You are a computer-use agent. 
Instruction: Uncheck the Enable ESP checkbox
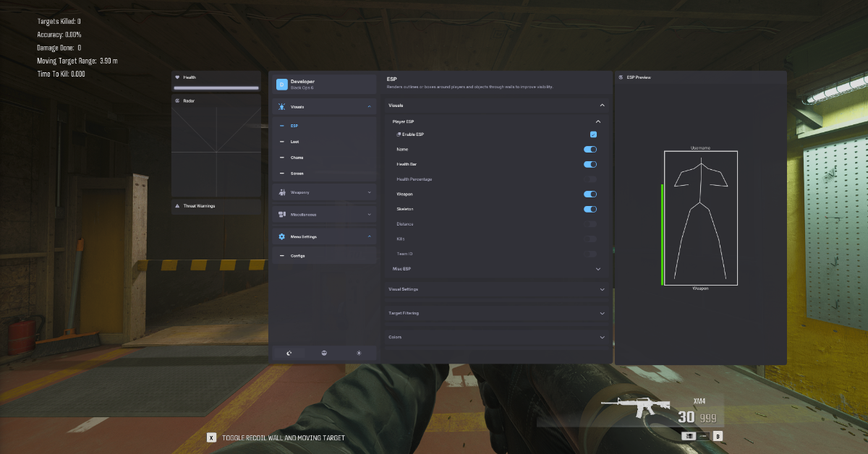(593, 134)
